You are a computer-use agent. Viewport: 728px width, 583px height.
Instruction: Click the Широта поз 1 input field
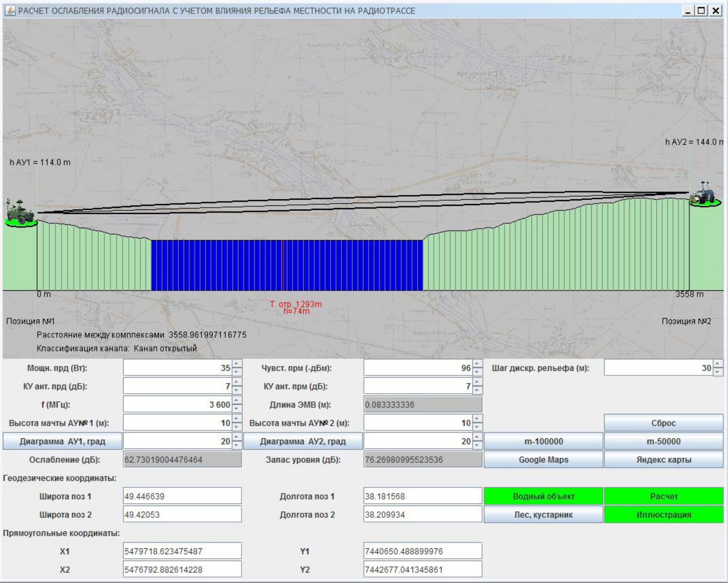point(182,496)
